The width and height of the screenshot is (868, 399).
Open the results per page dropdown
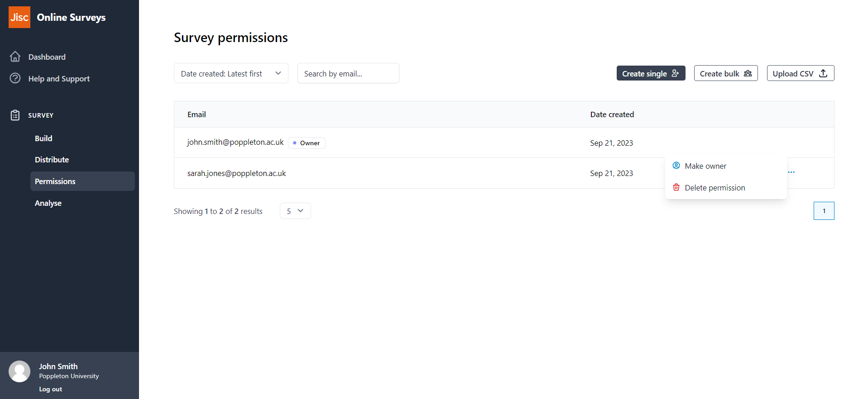point(295,211)
